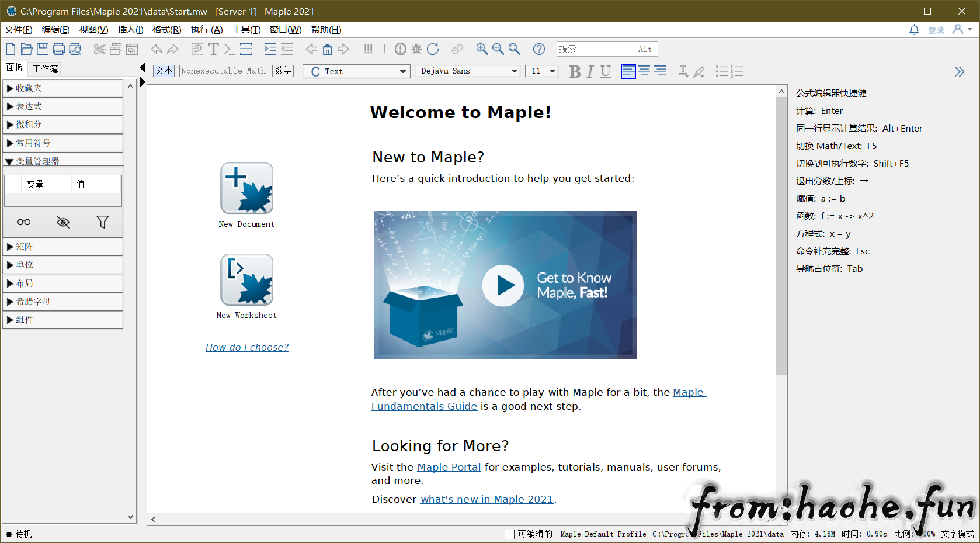Screen dimensions: 980x543
Task: Execute entire worksheet with the !!! icon
Action: tap(368, 49)
